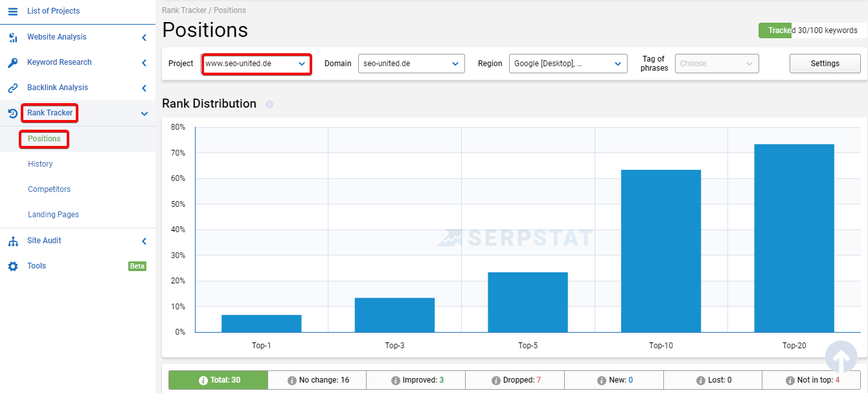Click the Rank Distribution heading
Screen dimensions: 868x393
209,104
